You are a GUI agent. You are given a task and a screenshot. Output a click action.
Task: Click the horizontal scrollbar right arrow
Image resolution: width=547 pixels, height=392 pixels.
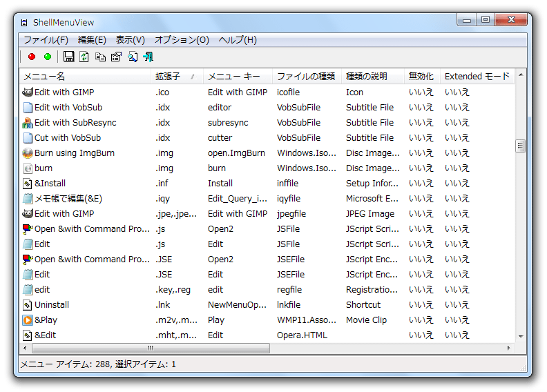click(x=509, y=348)
